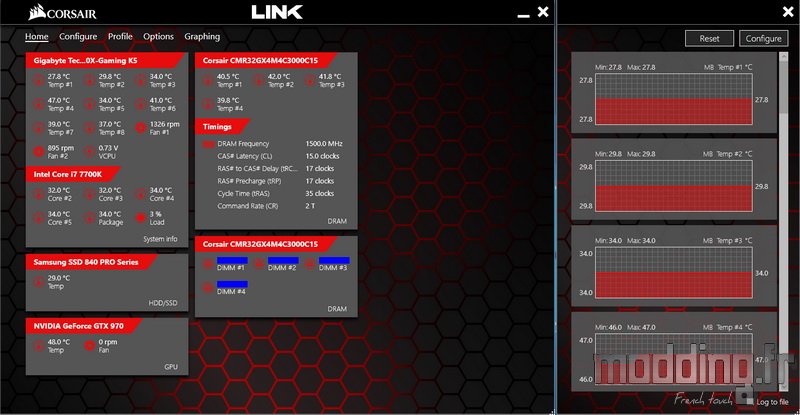The width and height of the screenshot is (800, 415).
Task: Click motherboard Temp #4 sensor icon
Action: click(x=38, y=104)
